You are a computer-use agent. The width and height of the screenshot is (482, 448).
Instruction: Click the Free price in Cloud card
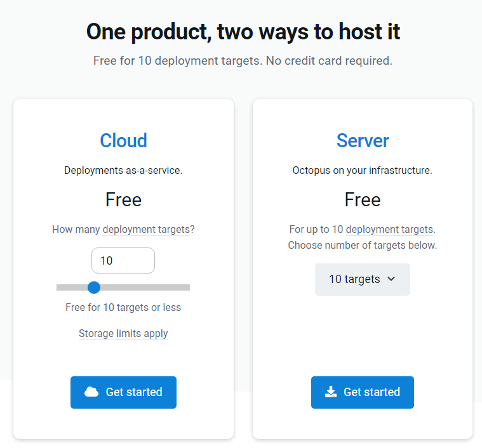pyautogui.click(x=124, y=200)
